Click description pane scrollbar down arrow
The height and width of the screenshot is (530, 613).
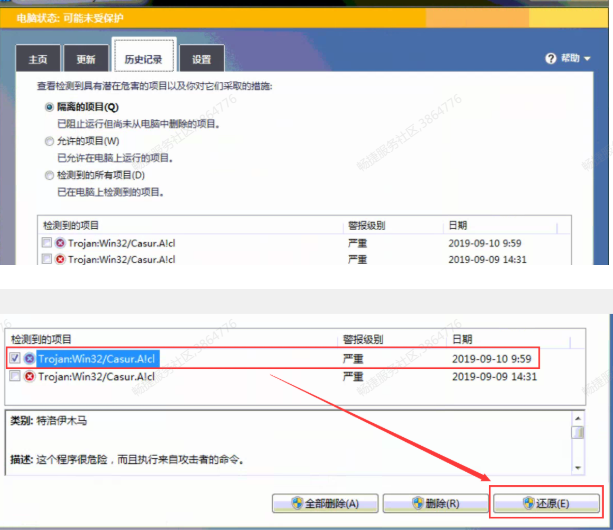point(577,468)
